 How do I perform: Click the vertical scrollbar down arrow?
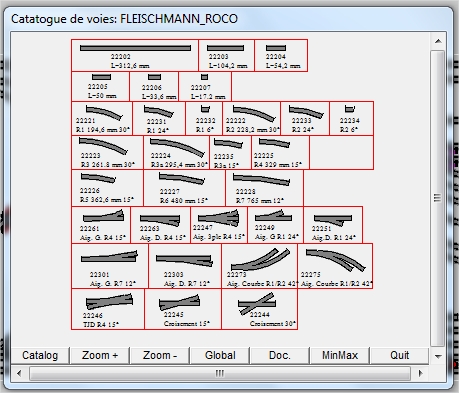[x=438, y=357]
